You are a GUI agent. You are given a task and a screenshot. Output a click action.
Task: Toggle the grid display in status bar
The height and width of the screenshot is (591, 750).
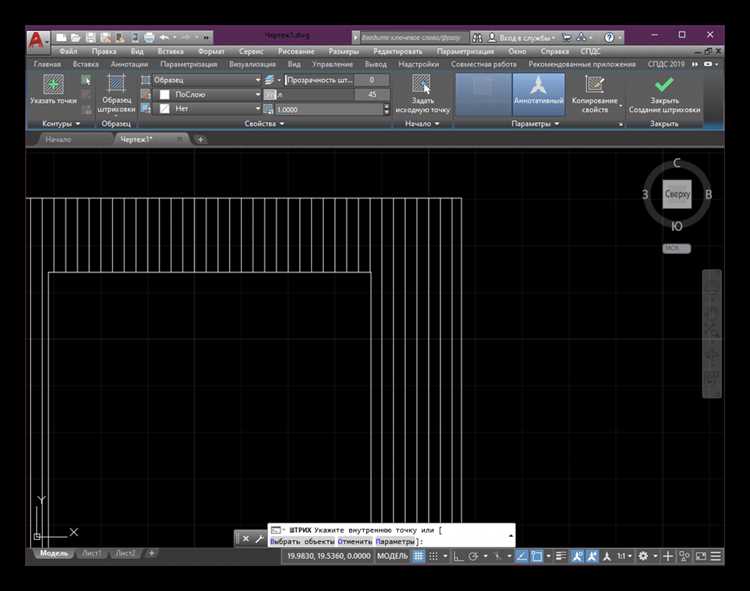pyautogui.click(x=419, y=556)
